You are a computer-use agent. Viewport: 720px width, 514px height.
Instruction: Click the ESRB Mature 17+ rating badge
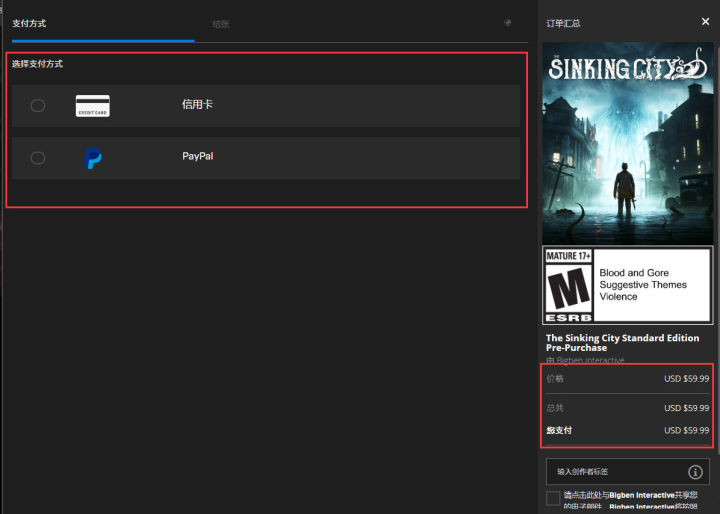[x=567, y=285]
